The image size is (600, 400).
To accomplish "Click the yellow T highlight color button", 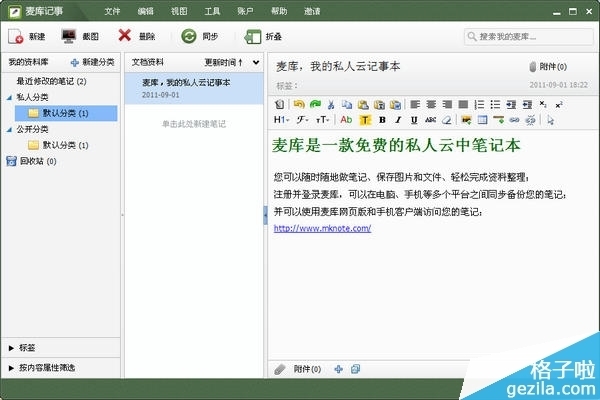I will tap(365, 120).
